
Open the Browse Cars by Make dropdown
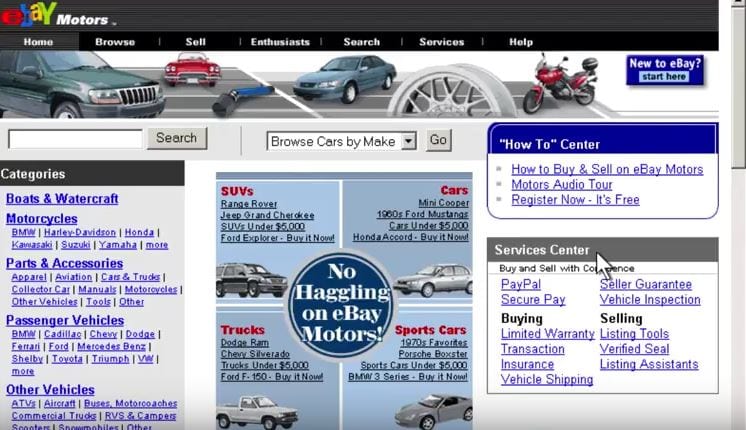tap(342, 141)
